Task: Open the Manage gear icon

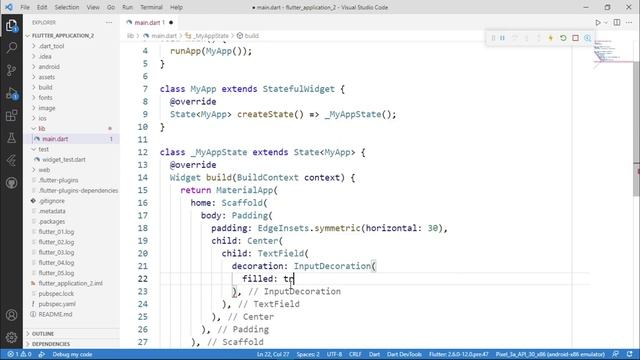Action: tap(11, 337)
